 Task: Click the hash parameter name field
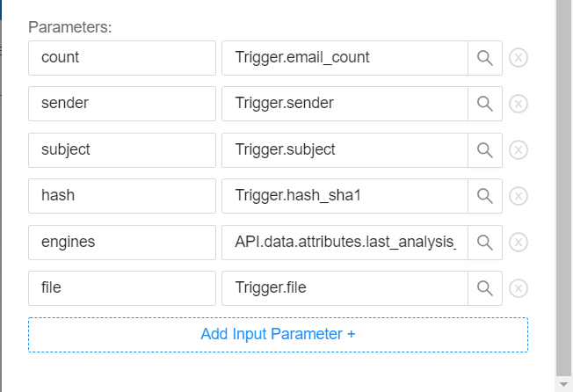click(x=122, y=196)
